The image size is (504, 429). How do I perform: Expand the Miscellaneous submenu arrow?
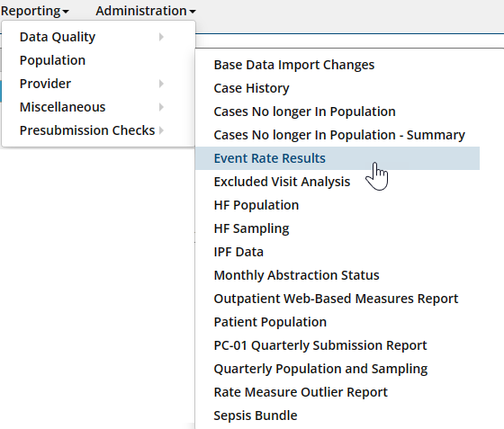[161, 107]
